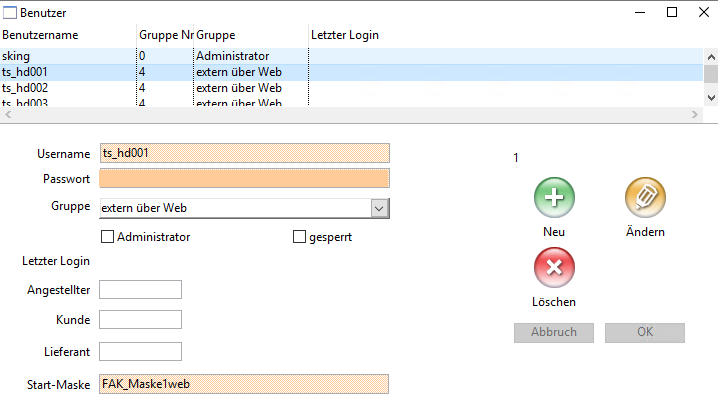718x415 pixels.
Task: Open the Gruppe dropdown arrow
Action: (x=379, y=208)
